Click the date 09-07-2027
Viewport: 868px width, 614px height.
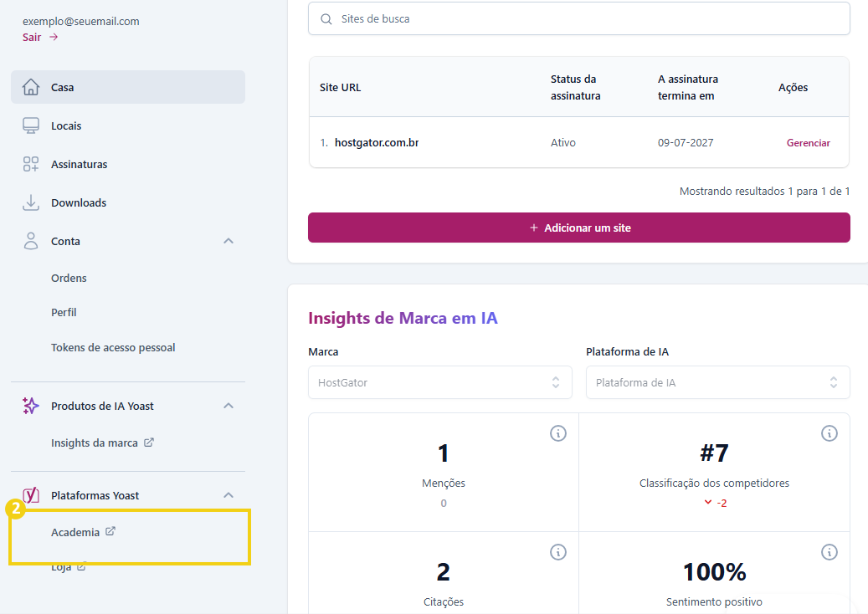[686, 143]
